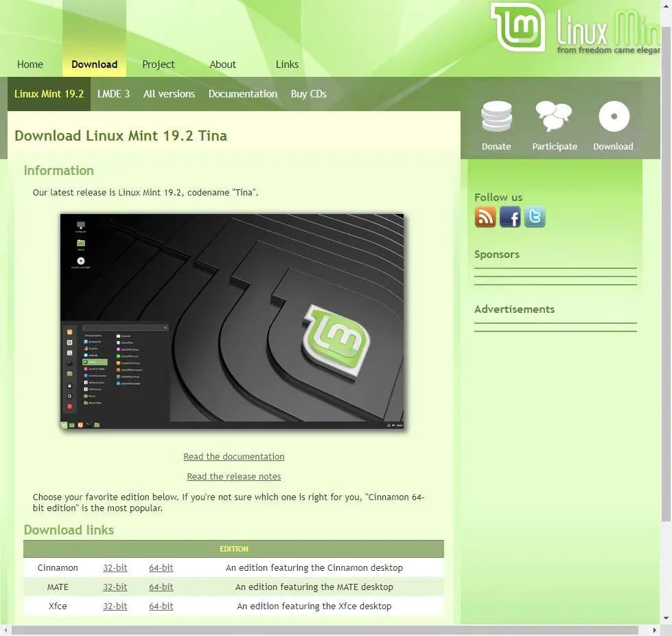
Task: Download Xfce 32-bit edition
Action: click(x=115, y=606)
